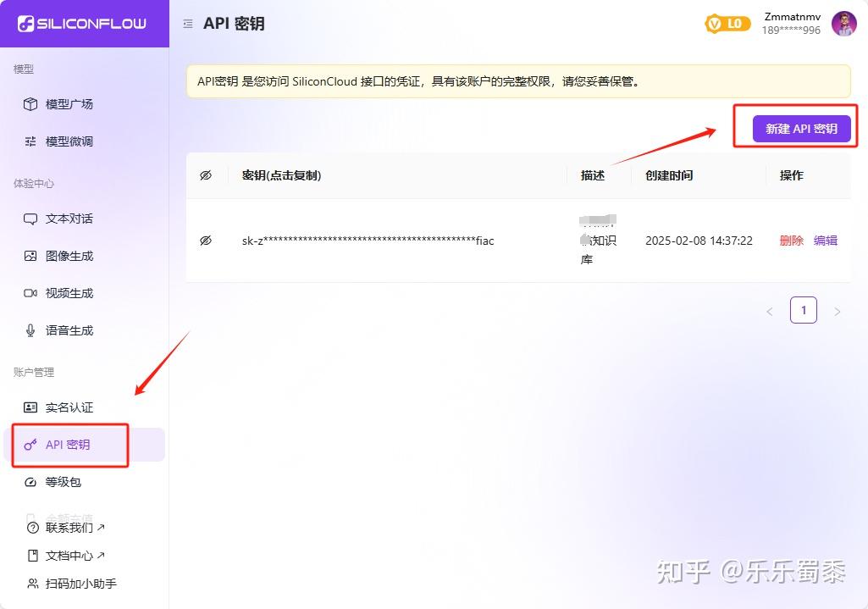Click the cube icon beside 模型广场
868x609 pixels.
coord(30,104)
